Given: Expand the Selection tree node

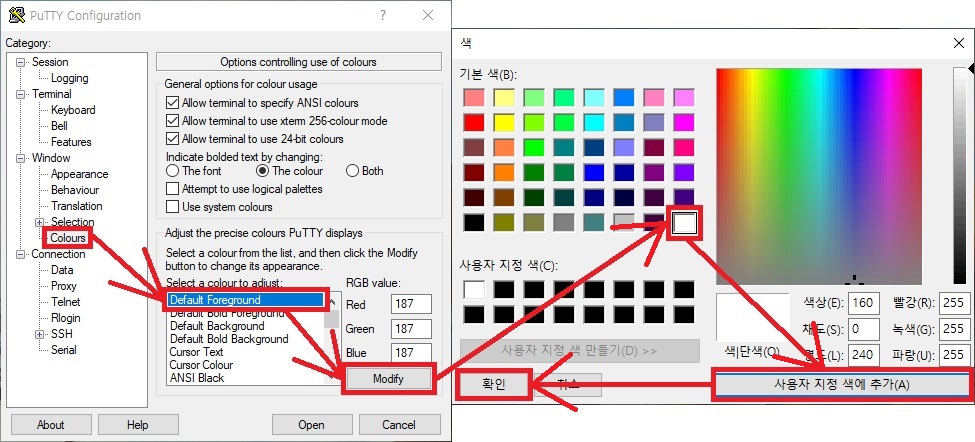Looking at the screenshot, I should (x=40, y=222).
